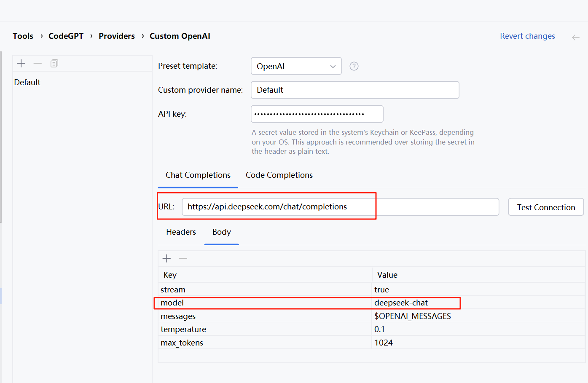
Task: Switch to the Code Completions tab
Action: (x=279, y=175)
